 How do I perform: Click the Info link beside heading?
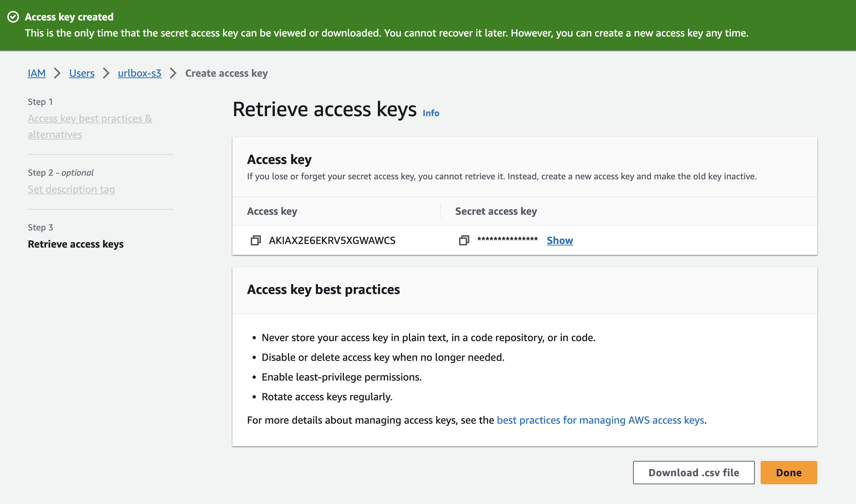click(431, 113)
